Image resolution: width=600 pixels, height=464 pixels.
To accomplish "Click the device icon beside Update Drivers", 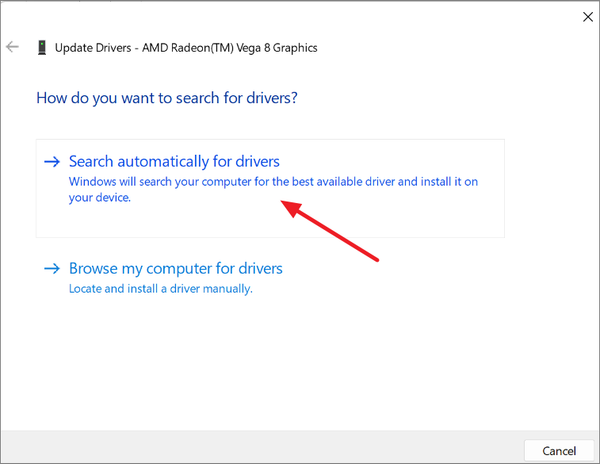I will click(42, 48).
